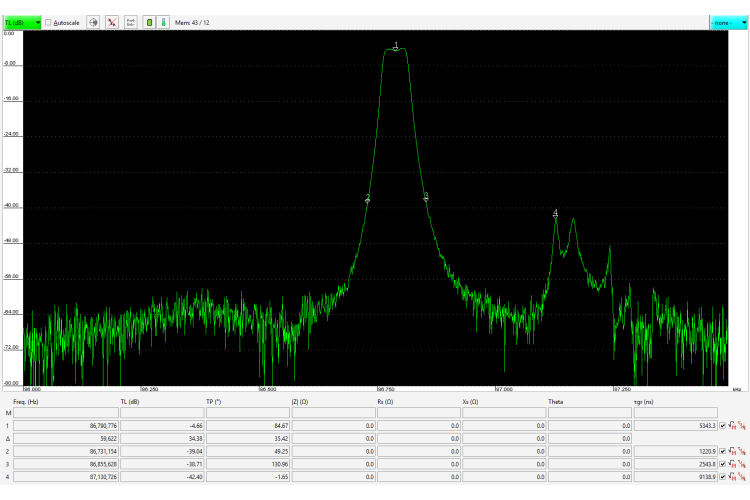
Task: Select marker 1 at the passband peak
Action: [x=396, y=46]
